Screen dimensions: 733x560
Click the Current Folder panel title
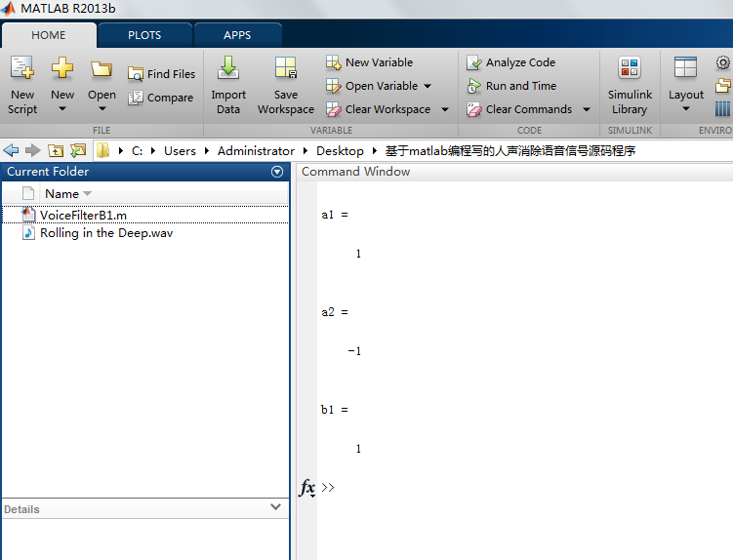pos(48,172)
